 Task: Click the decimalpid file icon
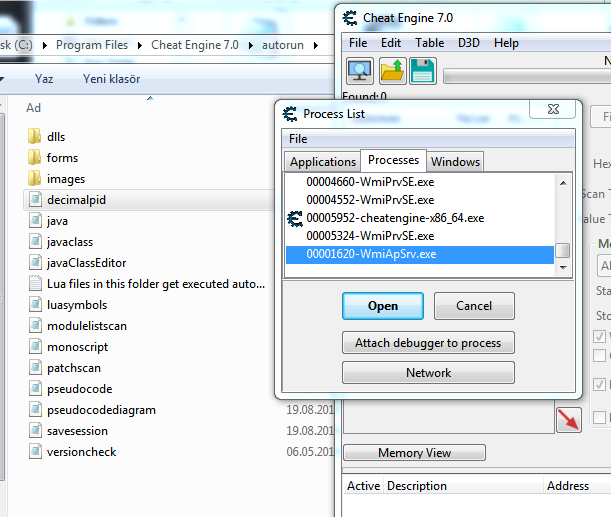[x=35, y=199]
